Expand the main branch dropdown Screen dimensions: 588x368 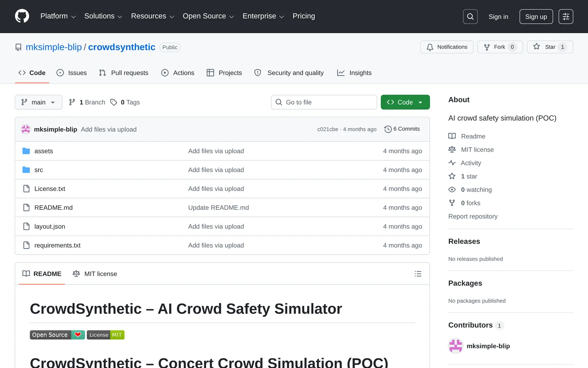pos(38,102)
